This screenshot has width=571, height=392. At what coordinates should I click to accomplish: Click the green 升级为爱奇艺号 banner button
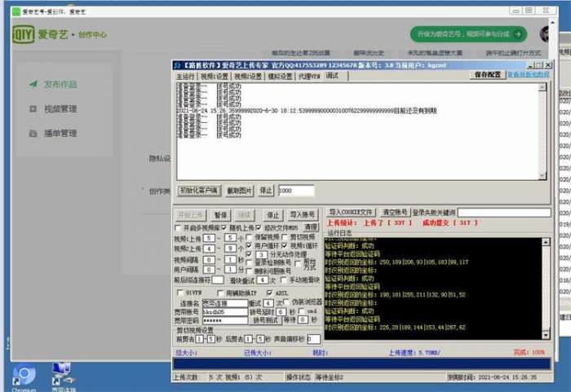[x=468, y=34]
